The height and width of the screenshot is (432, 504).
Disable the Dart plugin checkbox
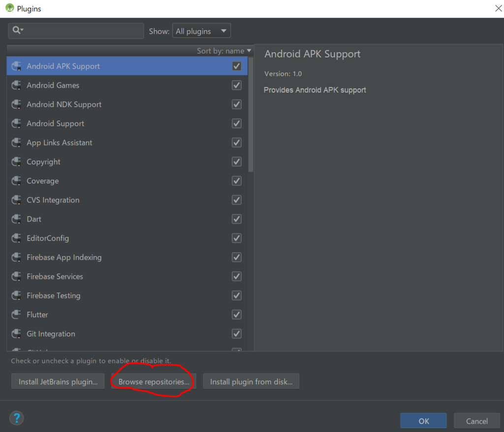point(237,219)
